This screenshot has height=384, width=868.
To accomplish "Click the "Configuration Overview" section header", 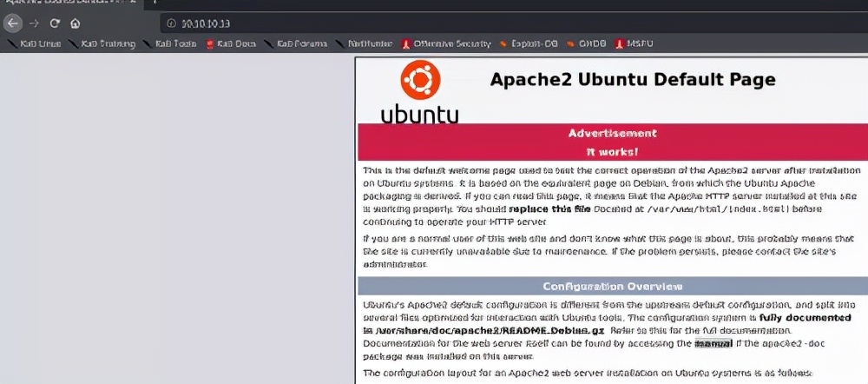I will [x=612, y=287].
